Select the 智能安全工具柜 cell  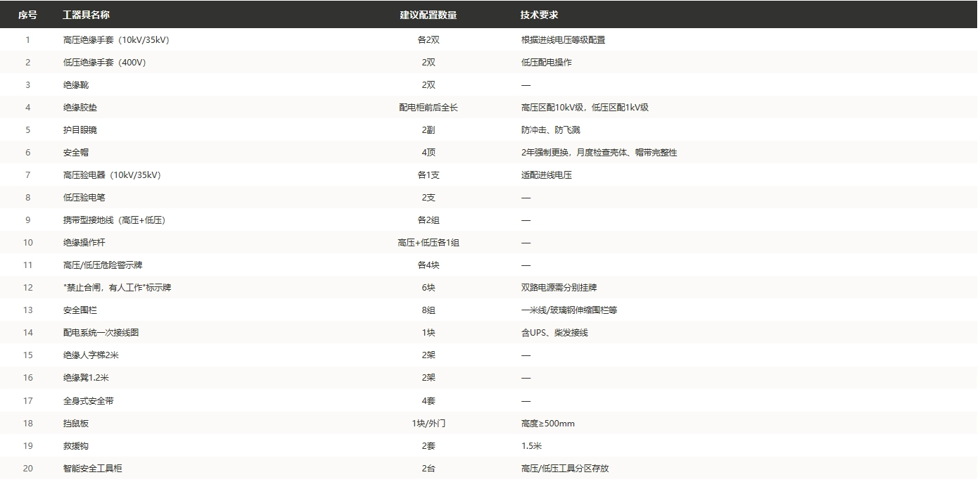[93, 469]
